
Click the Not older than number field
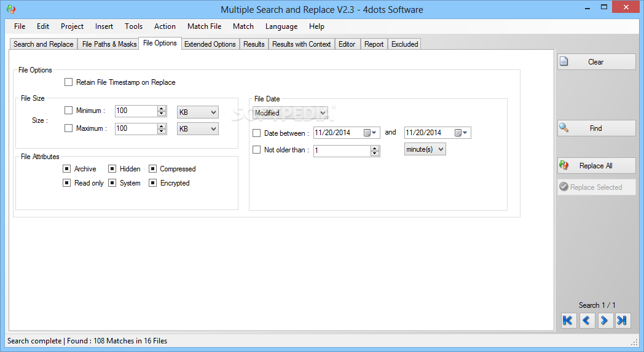click(342, 151)
